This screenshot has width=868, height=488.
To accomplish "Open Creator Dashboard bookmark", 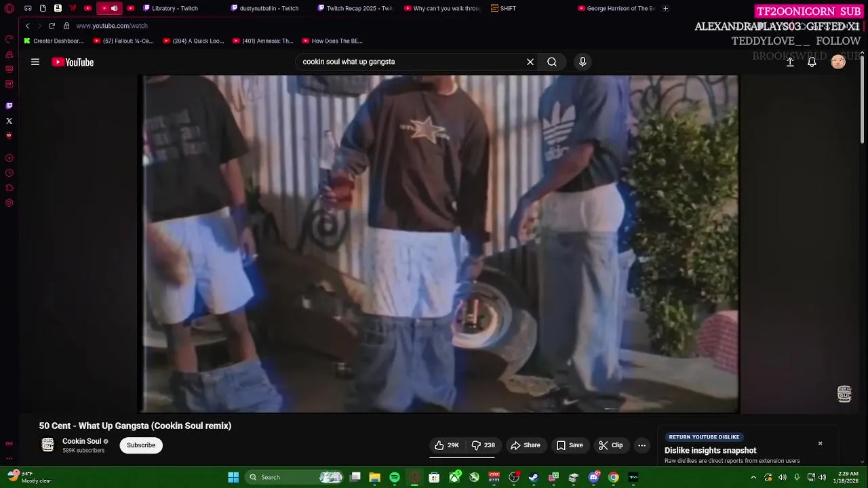I will (x=54, y=41).
